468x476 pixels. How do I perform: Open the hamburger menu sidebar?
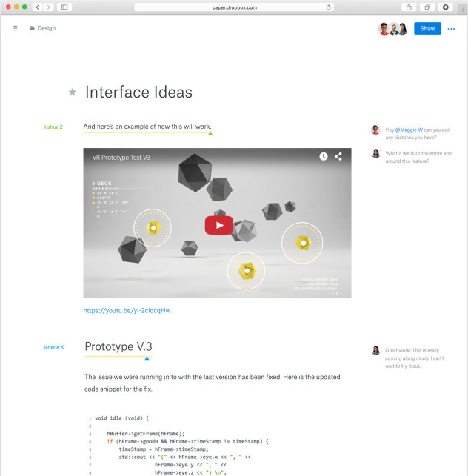coord(16,28)
